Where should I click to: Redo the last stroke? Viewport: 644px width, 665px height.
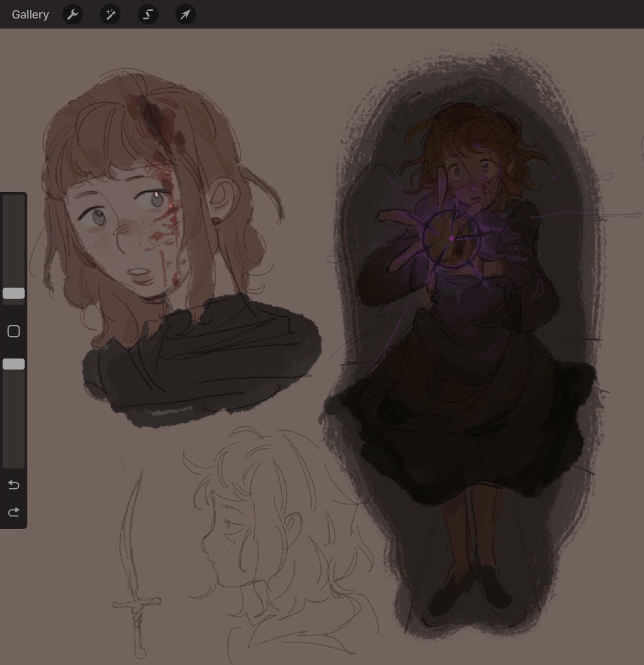click(14, 511)
